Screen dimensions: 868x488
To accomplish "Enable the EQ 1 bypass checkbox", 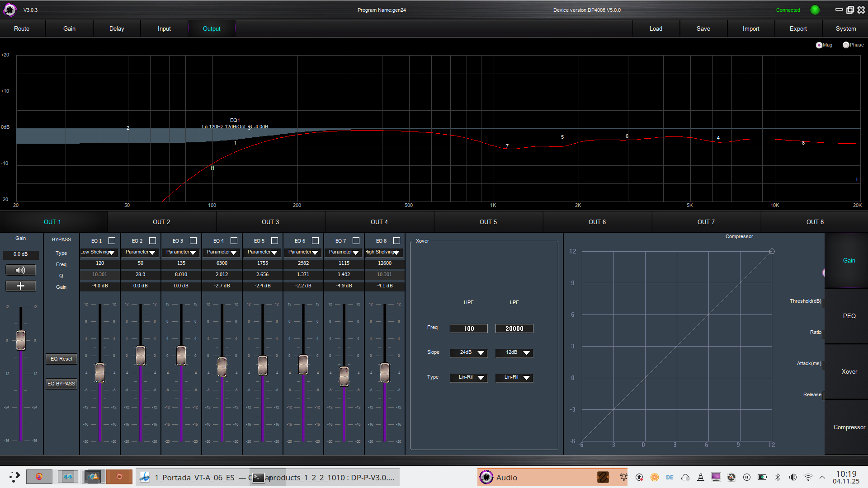I will pyautogui.click(x=112, y=241).
